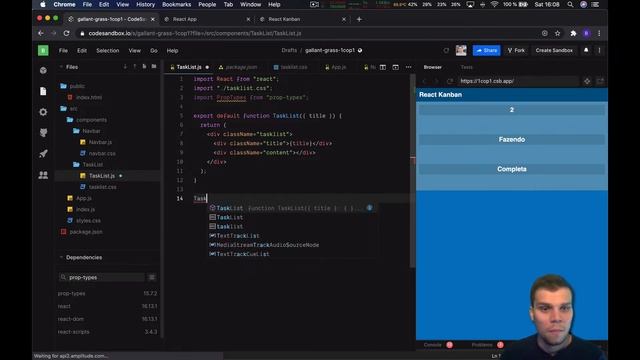The image size is (640, 360).
Task: Toggle the preview window icon in editor tab bar
Action: 396,67
